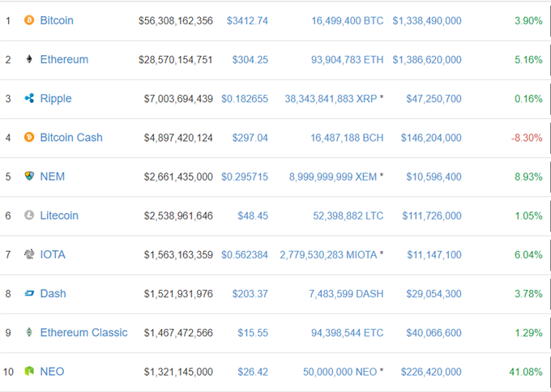
Task: Click the Ethereum diamond logo icon
Action: pos(29,59)
